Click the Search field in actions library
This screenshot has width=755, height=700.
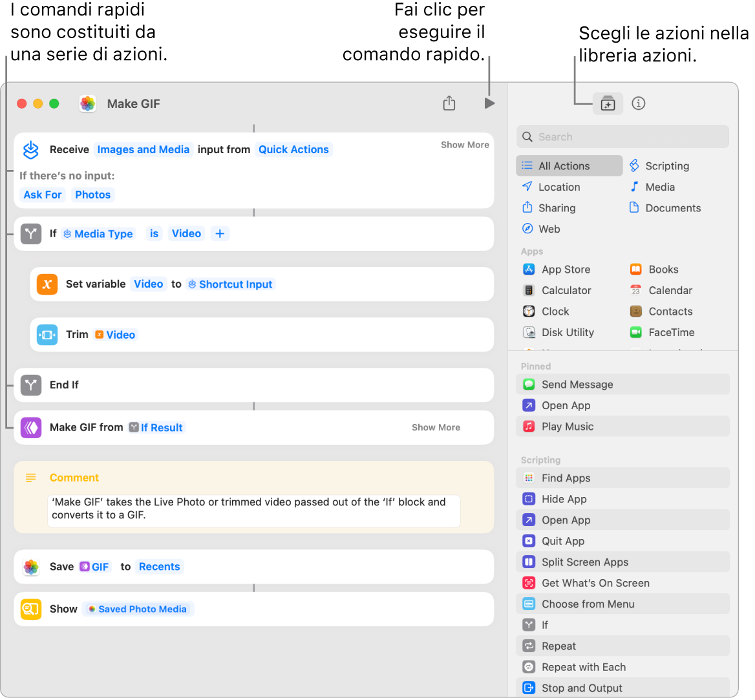tap(622, 137)
